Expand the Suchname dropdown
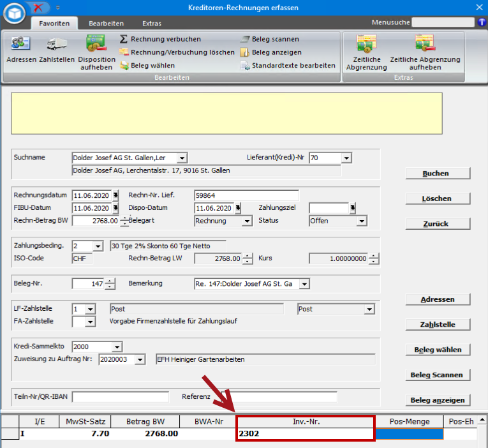 click(x=182, y=158)
